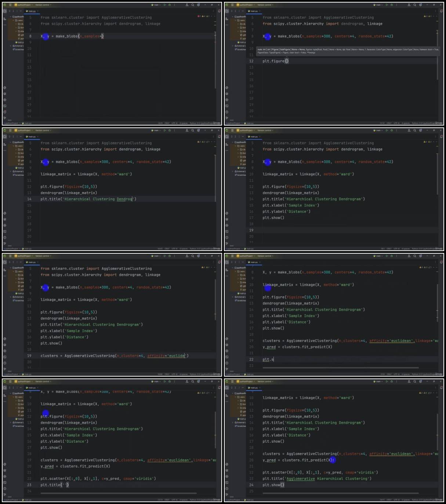Click horizontal scrollbar in the plt.title('') window
This screenshot has width=446, height=504.
119,493
